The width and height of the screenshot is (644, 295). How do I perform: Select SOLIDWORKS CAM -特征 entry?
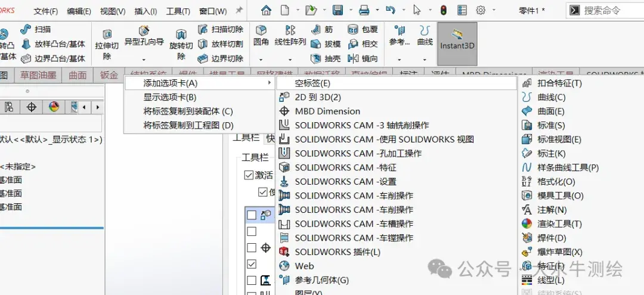[x=397, y=167]
